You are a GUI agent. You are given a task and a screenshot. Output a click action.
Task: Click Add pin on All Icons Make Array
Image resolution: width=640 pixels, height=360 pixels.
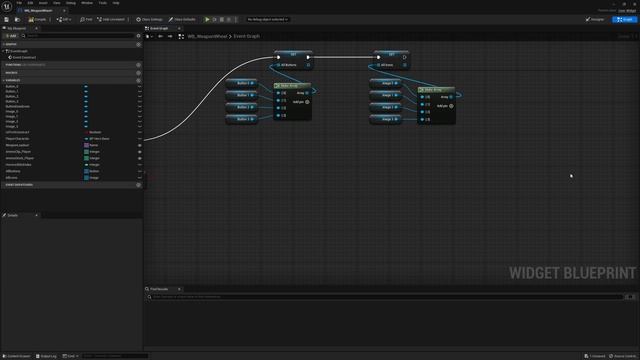pos(445,106)
